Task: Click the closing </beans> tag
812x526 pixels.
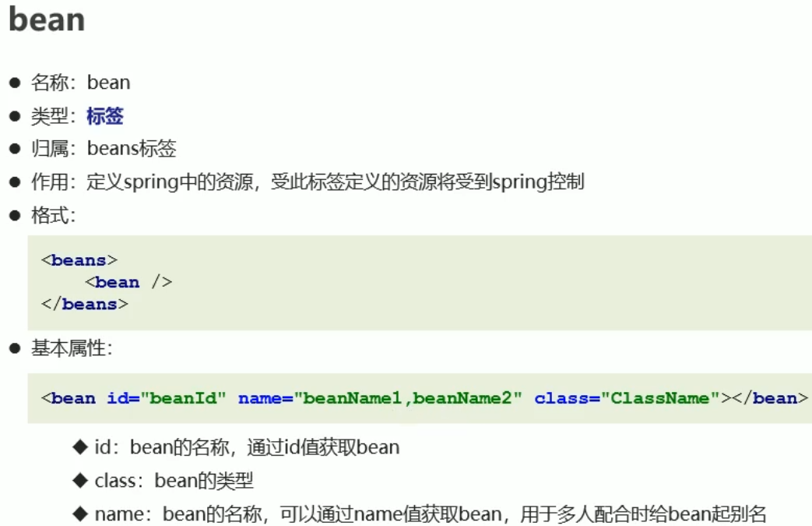Action: (x=84, y=304)
